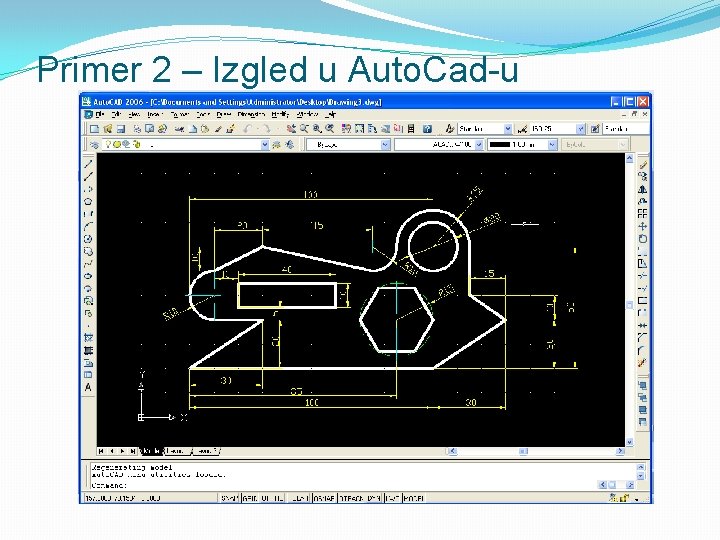This screenshot has height=540, width=720.
Task: Open the Edit menu
Action: 117,114
